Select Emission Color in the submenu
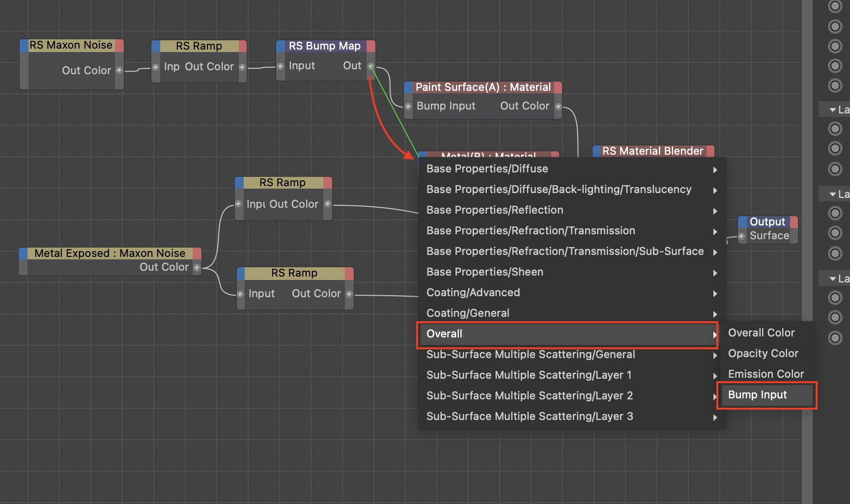 pyautogui.click(x=765, y=374)
